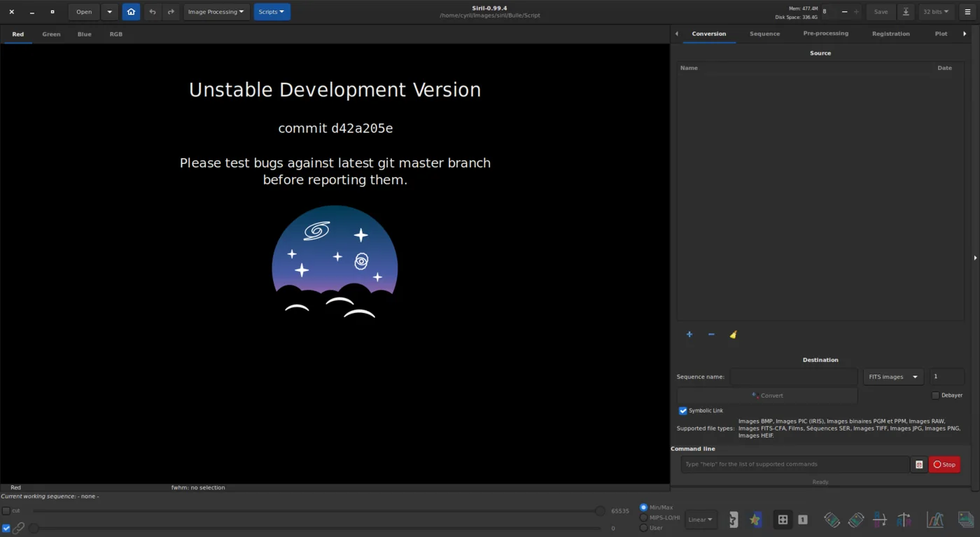The width and height of the screenshot is (980, 537).
Task: Toggle the false color star icon
Action: coord(755,519)
